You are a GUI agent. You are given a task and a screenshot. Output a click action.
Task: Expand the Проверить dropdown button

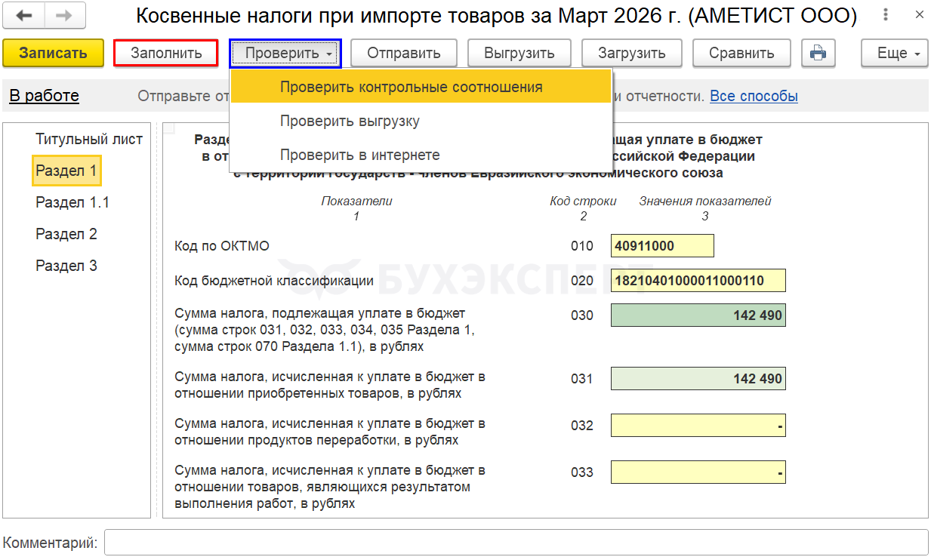[x=285, y=53]
